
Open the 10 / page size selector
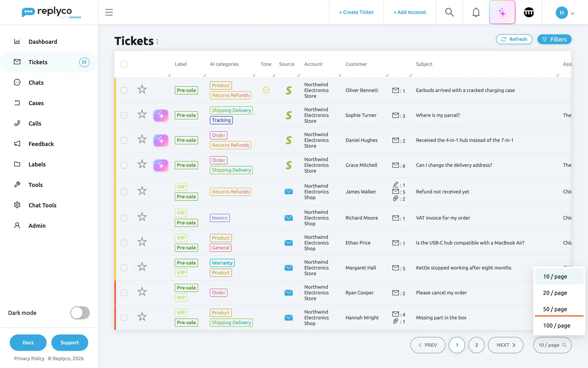point(552,345)
